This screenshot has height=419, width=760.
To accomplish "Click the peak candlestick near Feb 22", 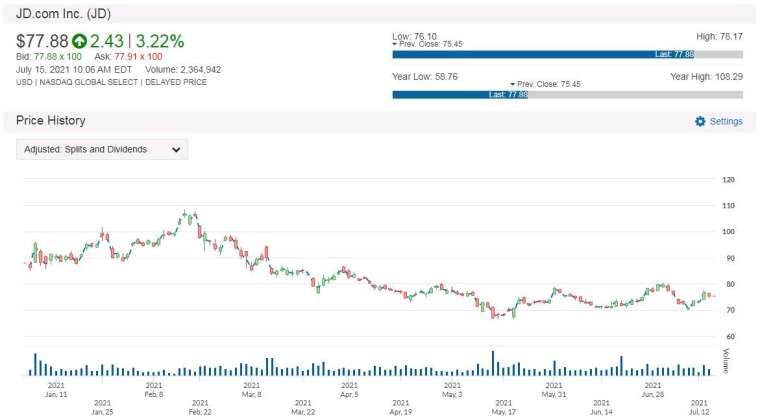I will point(185,214).
